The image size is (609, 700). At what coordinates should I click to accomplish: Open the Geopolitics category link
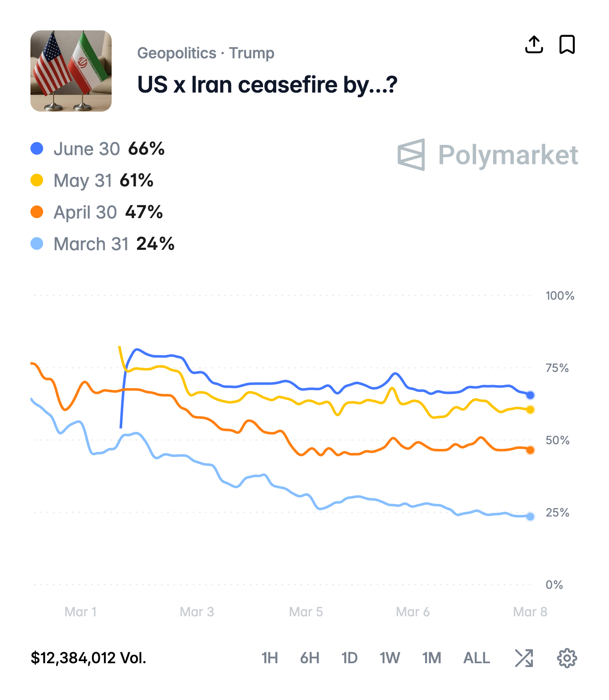(x=177, y=53)
